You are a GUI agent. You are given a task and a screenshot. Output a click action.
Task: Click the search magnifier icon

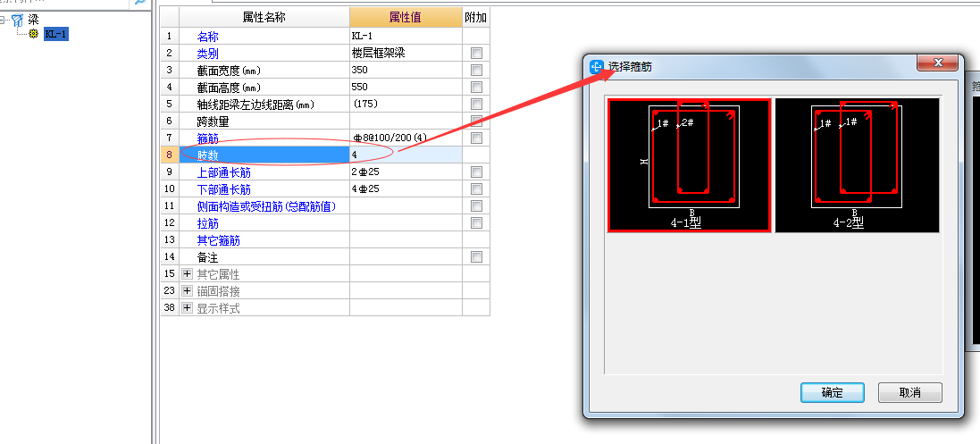tap(140, 3)
